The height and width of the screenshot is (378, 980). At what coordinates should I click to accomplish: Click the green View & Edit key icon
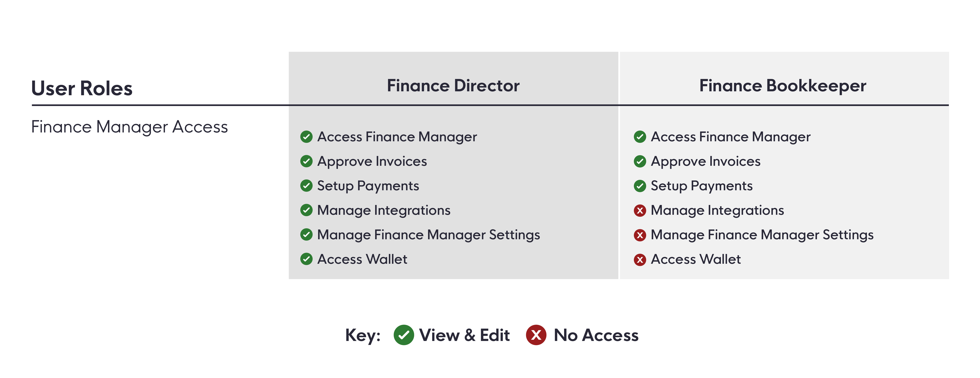click(x=404, y=335)
